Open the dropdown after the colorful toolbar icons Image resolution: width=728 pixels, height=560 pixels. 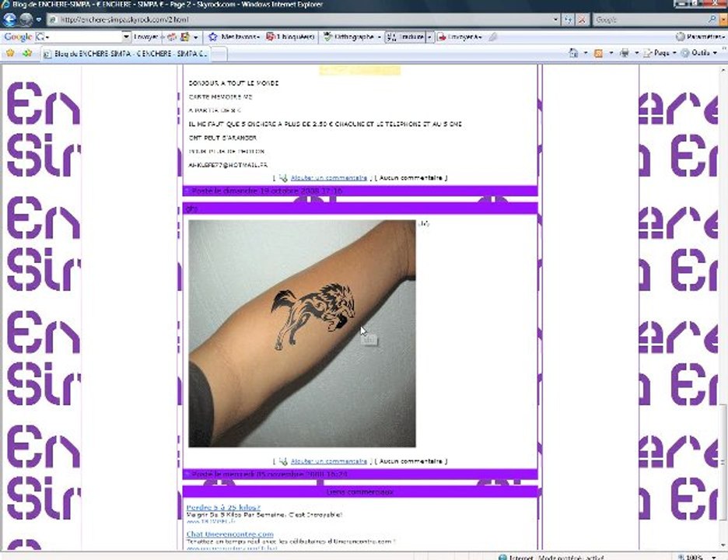[196, 37]
